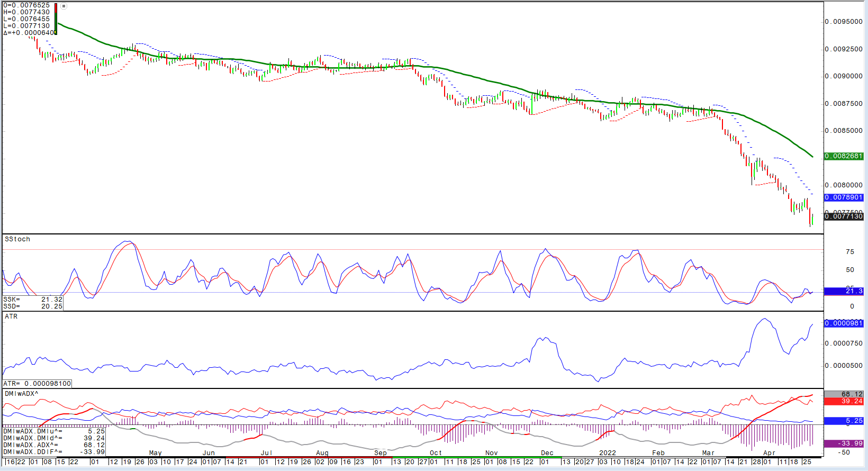Select the DMIwADX.DDIF^= -33.99 readout row
Image resolution: width=868 pixels, height=471 pixels.
pos(54,452)
